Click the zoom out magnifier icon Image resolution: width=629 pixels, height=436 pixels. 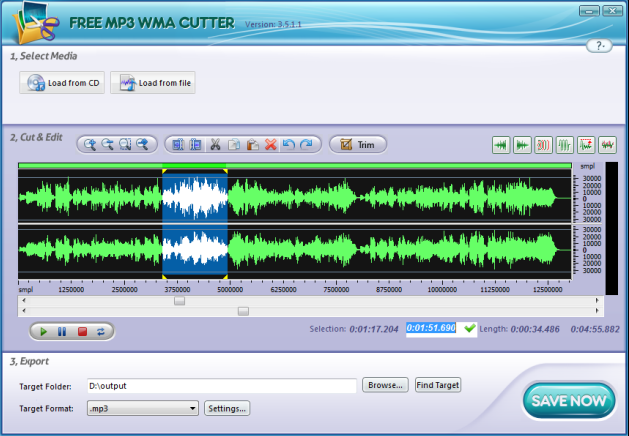107,144
